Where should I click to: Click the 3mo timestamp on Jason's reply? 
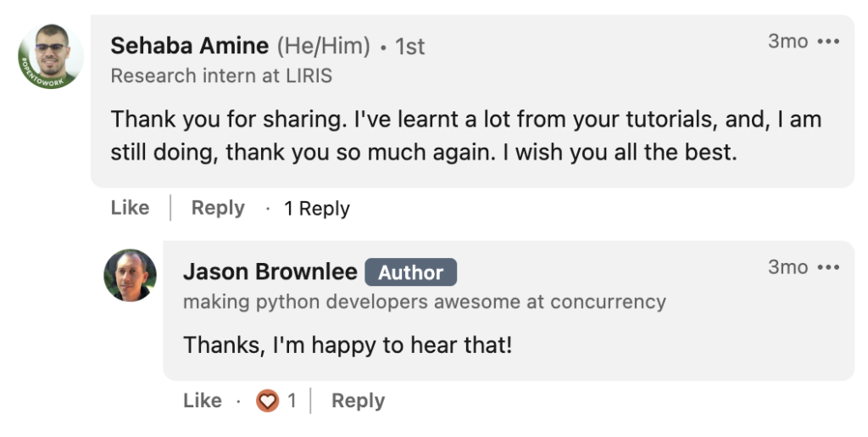pyautogui.click(x=787, y=267)
